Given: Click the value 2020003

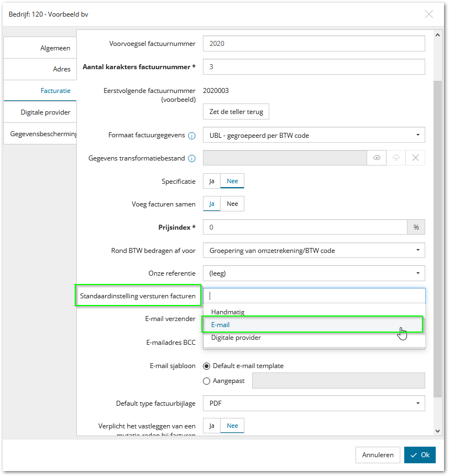Looking at the screenshot, I should [216, 91].
